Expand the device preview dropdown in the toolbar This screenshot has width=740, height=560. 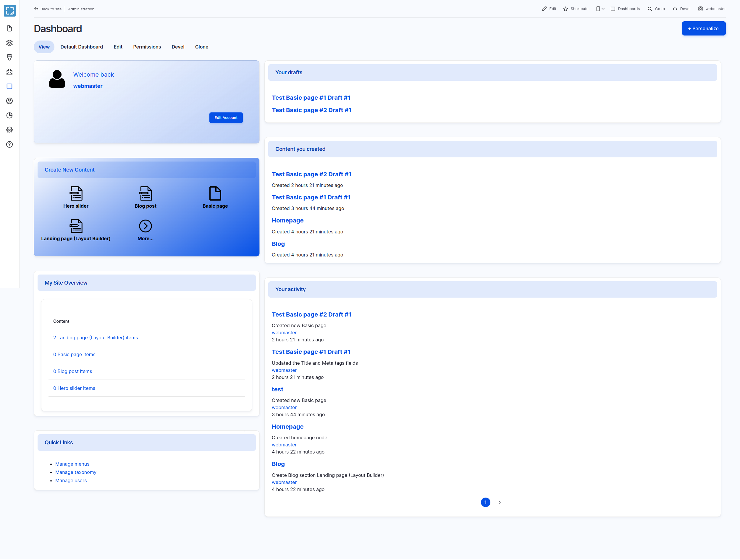click(x=600, y=9)
